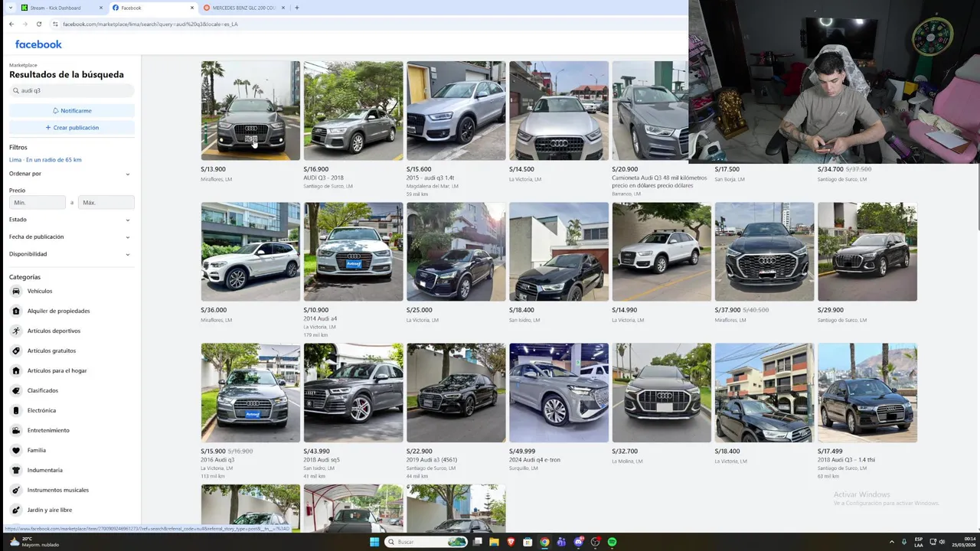This screenshot has height=551, width=980.
Task: Open Jardín y aire libre icon
Action: click(16, 510)
